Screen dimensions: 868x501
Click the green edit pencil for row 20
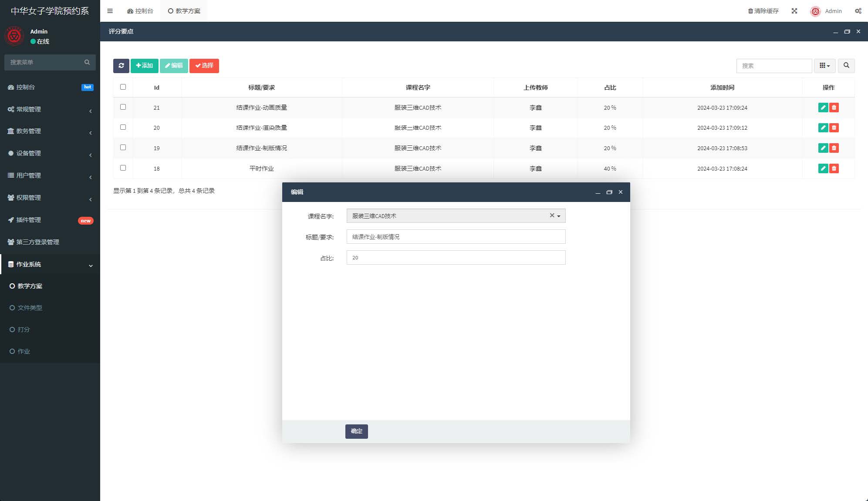point(823,128)
